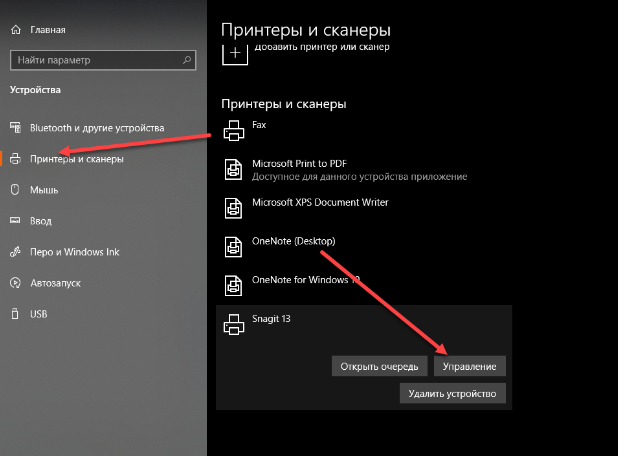Click the USB drive icon in sidebar
Screen dimensions: 618x456
(15, 314)
